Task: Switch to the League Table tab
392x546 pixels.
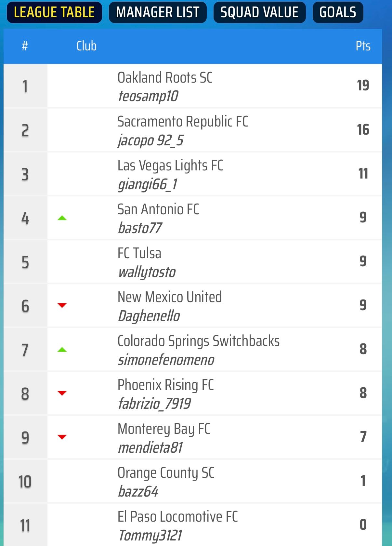Action: point(54,12)
